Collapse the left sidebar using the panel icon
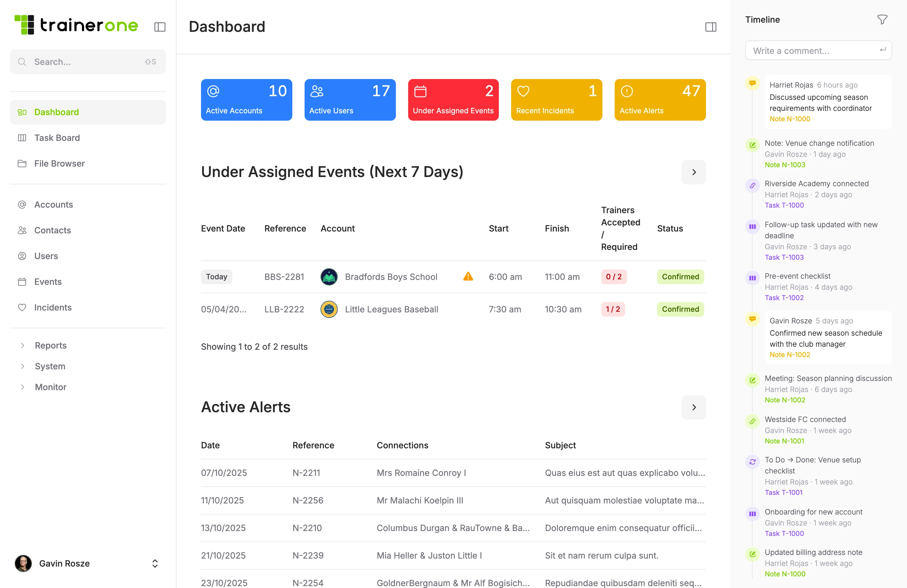 (160, 27)
